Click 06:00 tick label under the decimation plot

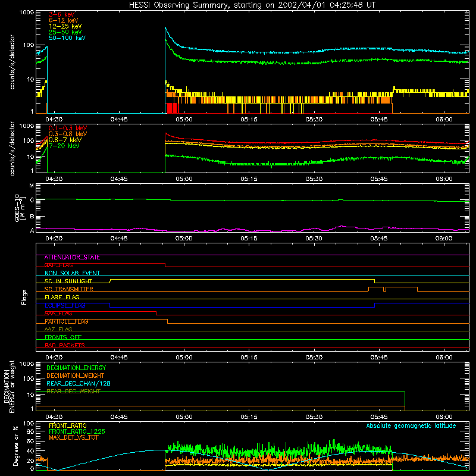[444, 417]
